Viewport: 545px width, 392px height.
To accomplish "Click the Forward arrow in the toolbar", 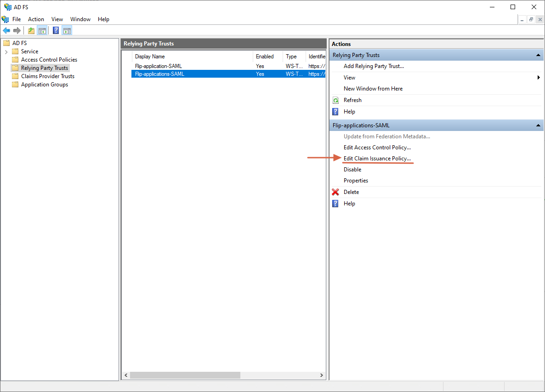I will click(x=17, y=31).
